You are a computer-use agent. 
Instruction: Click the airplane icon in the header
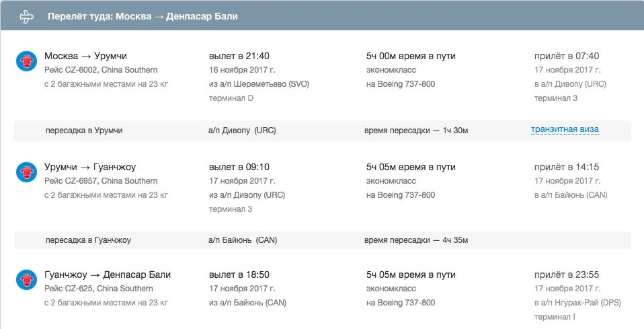[x=26, y=16]
